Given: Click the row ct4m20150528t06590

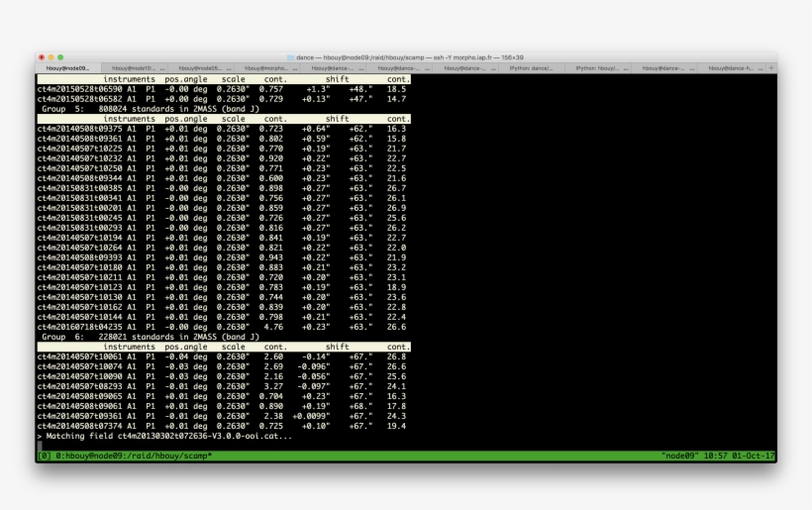Looking at the screenshot, I should click(x=222, y=89).
